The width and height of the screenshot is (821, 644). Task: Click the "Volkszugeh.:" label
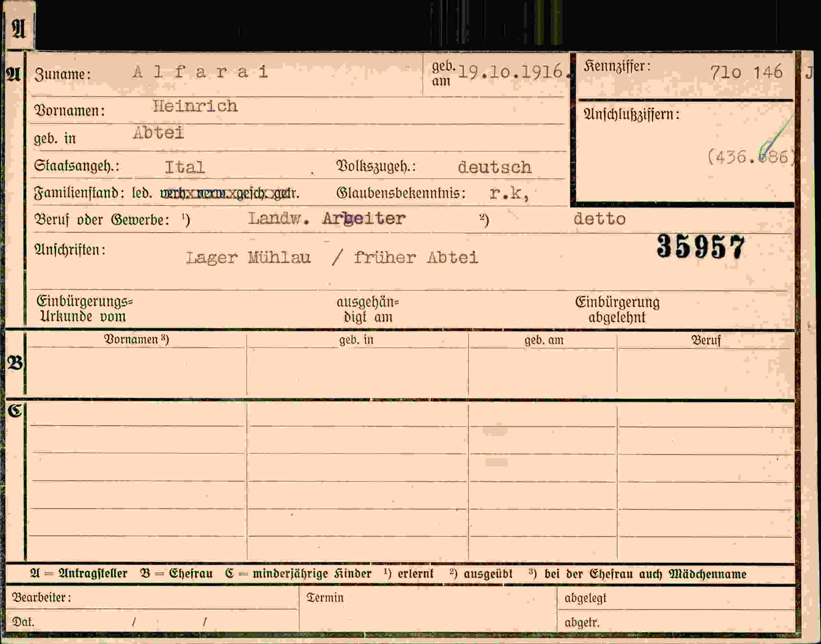376,166
